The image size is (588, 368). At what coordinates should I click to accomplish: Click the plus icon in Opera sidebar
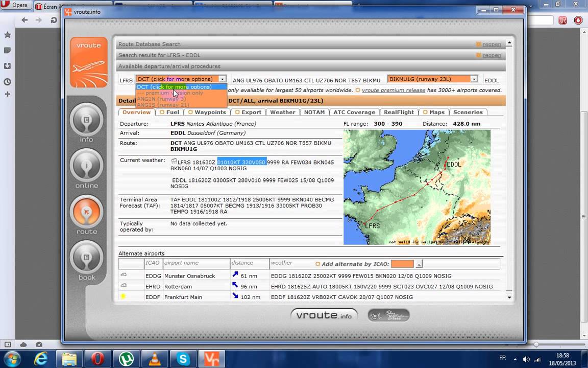(x=8, y=94)
